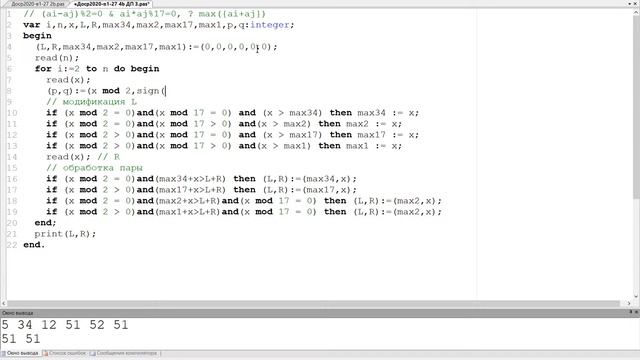Click the vertical scrollbar down arrow

tap(636, 296)
